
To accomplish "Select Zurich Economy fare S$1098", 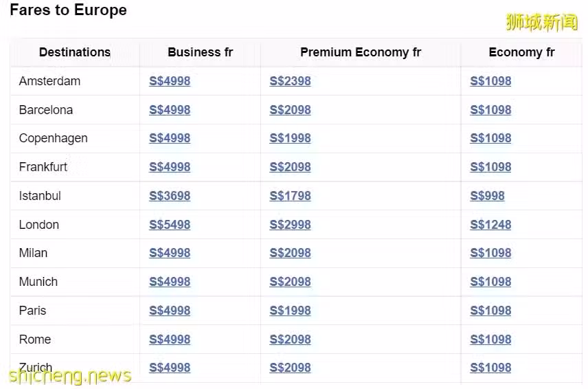I will 490,368.
